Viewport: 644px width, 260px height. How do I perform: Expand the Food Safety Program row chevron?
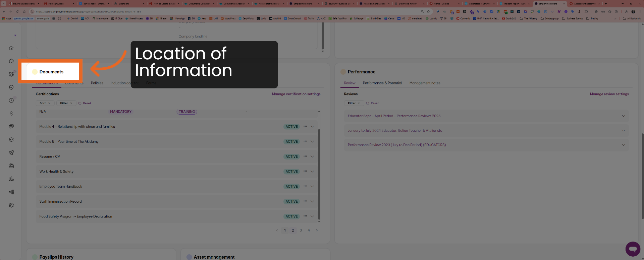pyautogui.click(x=312, y=216)
